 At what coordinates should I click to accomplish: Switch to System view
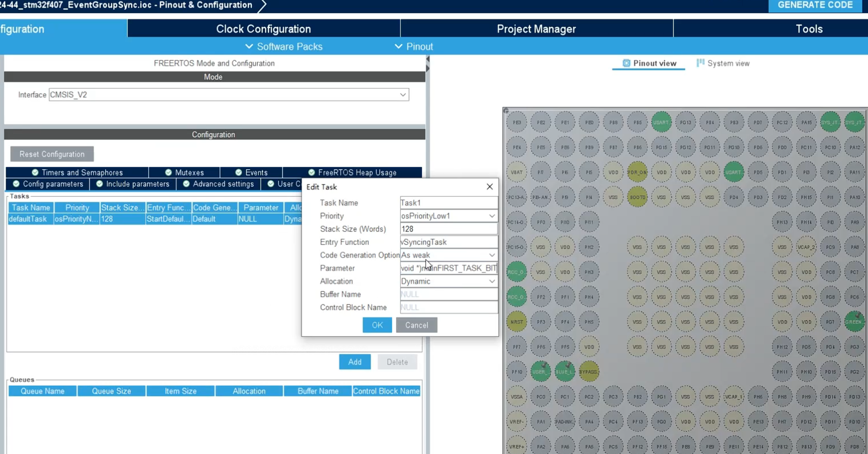coord(723,64)
